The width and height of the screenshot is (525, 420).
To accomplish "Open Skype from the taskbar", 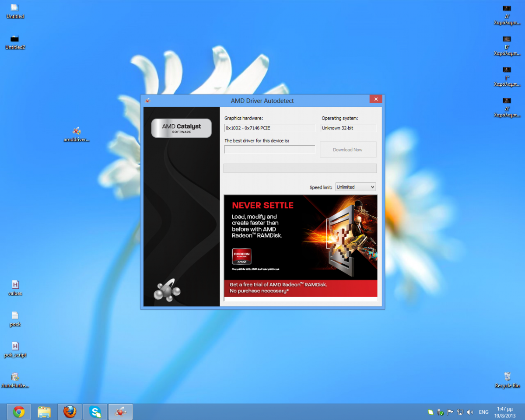I will 95,412.
